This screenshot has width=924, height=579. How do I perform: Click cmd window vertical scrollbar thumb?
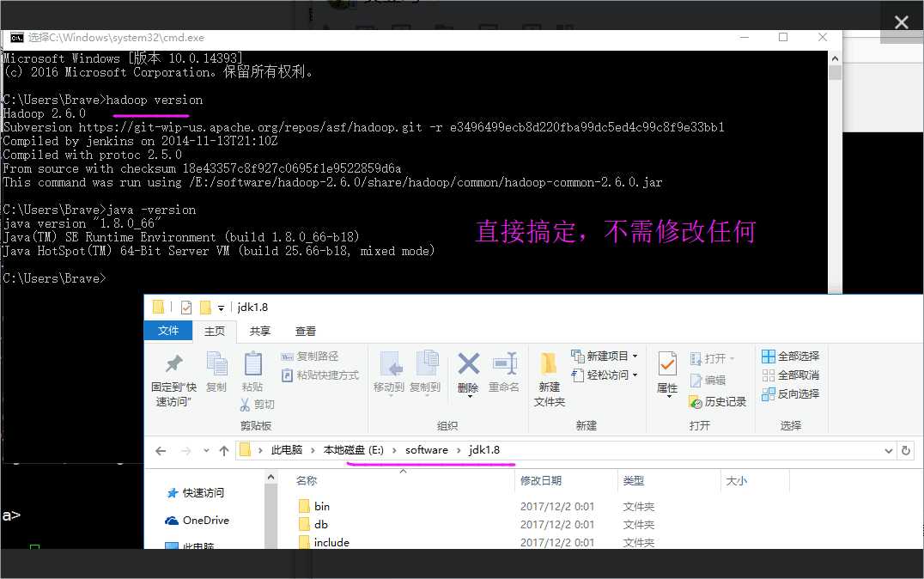click(835, 72)
